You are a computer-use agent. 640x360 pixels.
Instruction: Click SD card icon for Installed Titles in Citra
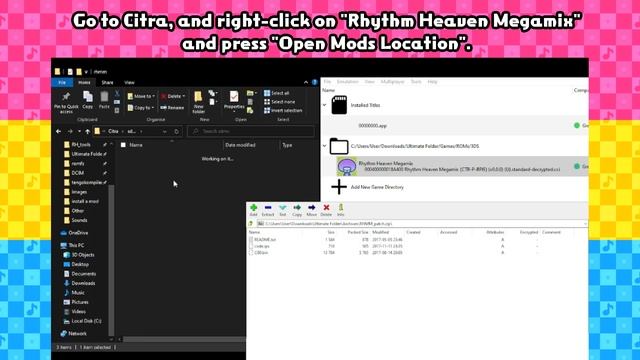point(339,105)
